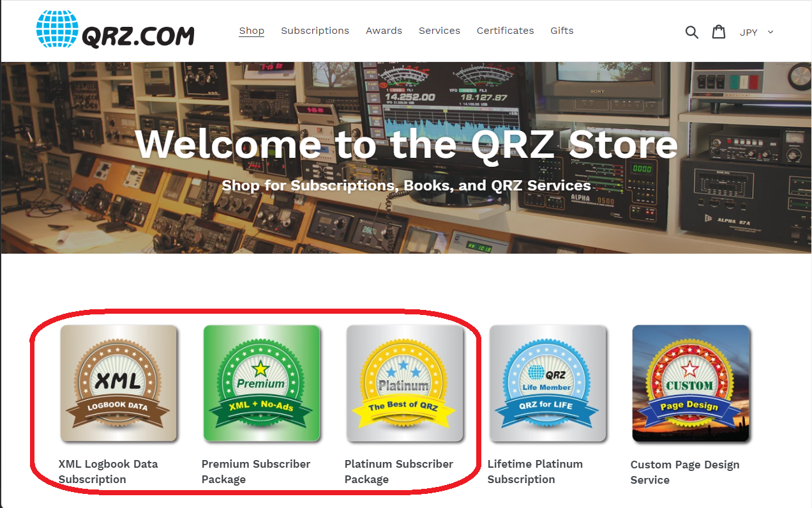812x508 pixels.
Task: Open the Shop menu item
Action: (x=252, y=31)
